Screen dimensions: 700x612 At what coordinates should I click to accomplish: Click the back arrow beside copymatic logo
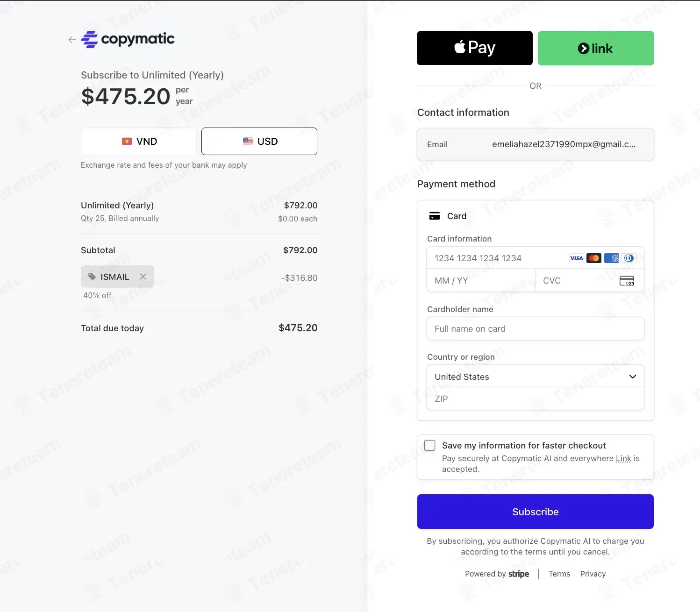pyautogui.click(x=72, y=40)
